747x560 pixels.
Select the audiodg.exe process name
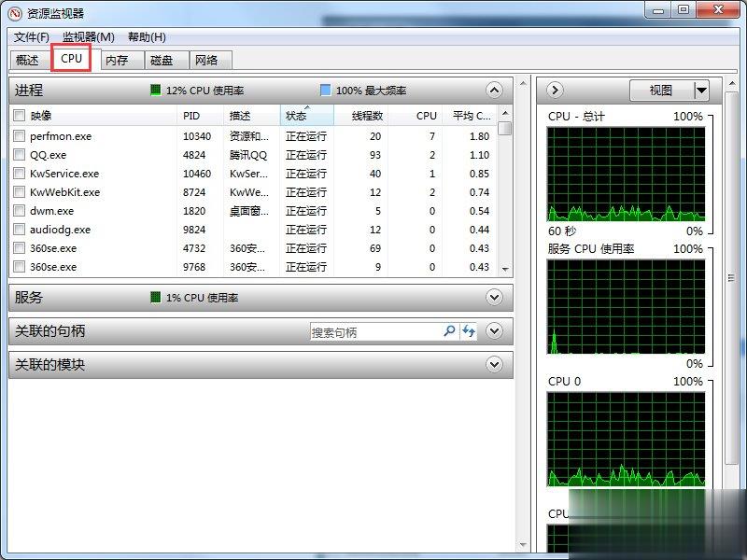pyautogui.click(x=60, y=230)
